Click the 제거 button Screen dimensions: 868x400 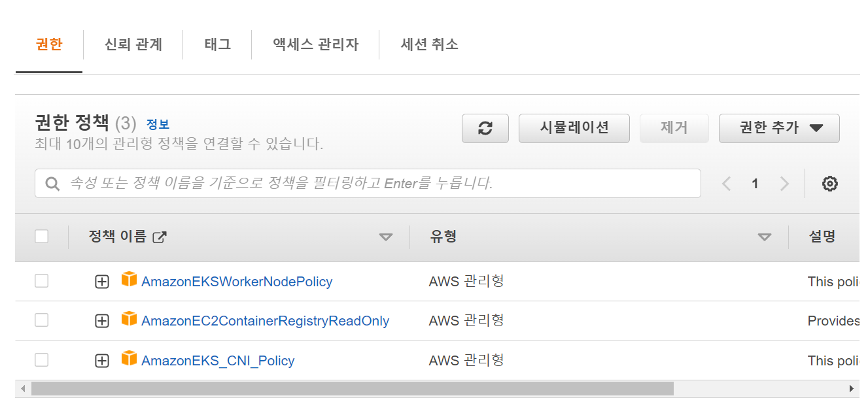pos(674,128)
